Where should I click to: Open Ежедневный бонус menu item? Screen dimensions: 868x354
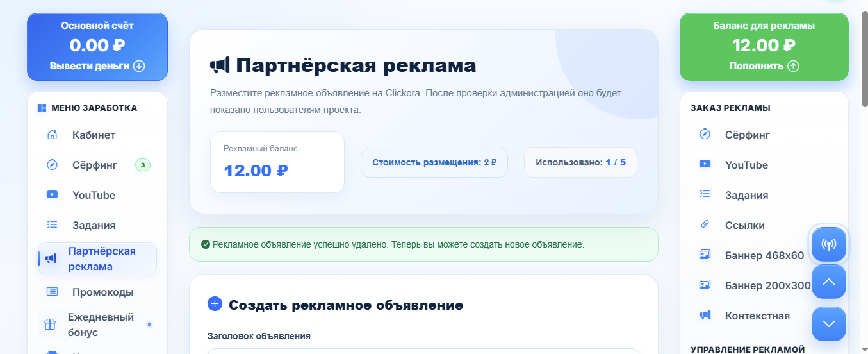[x=97, y=324]
